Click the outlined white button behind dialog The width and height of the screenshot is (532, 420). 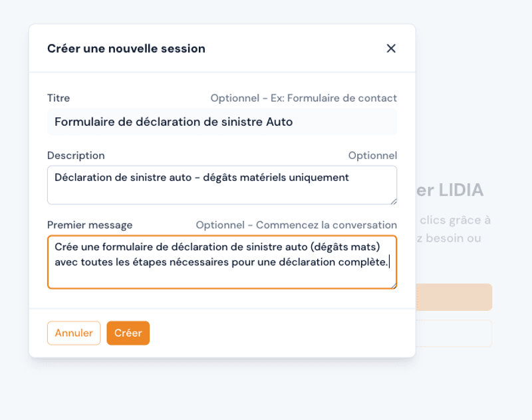454,333
